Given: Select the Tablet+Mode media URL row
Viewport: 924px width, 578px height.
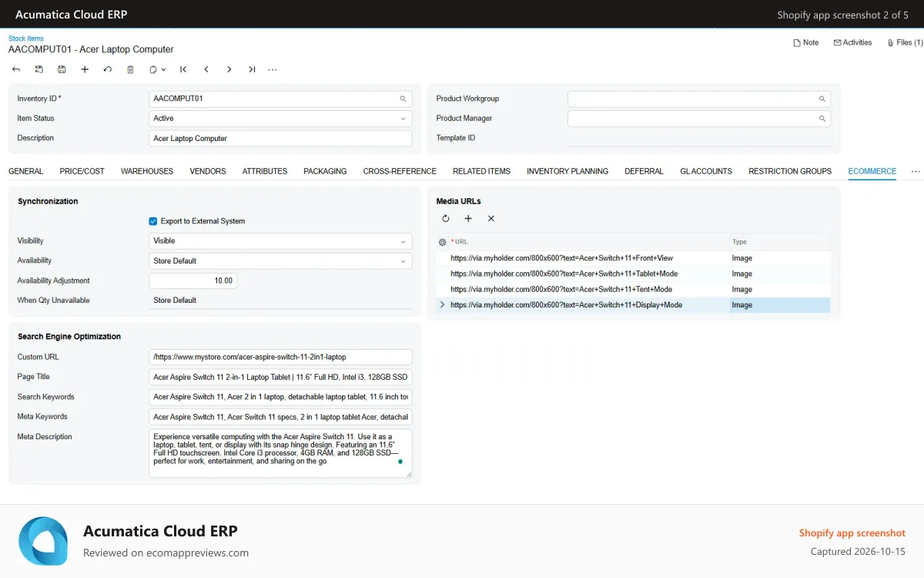Looking at the screenshot, I should point(633,274).
